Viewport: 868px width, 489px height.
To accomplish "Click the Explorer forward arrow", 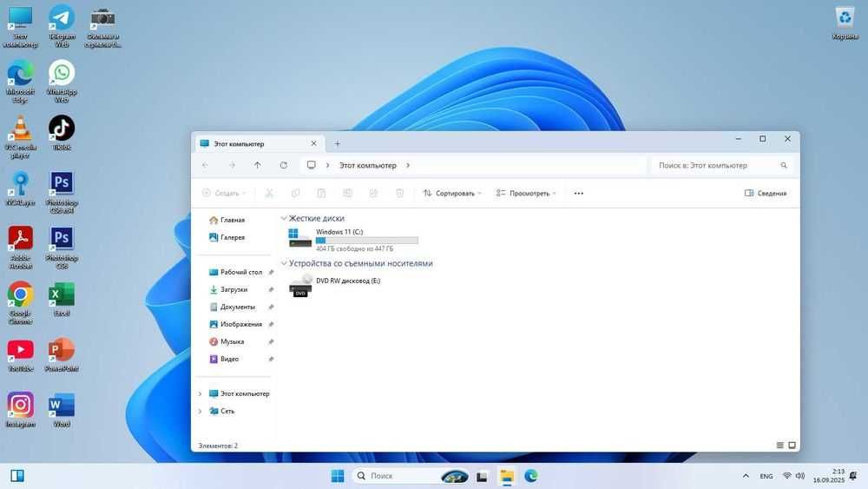I will click(232, 165).
